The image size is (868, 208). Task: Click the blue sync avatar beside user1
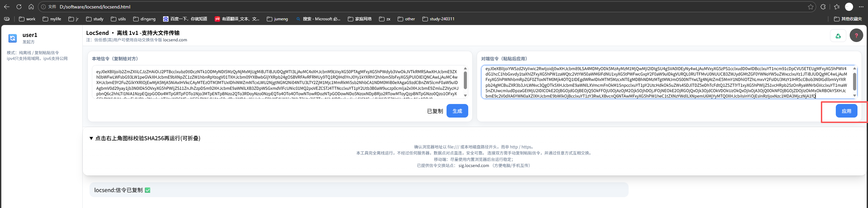coord(13,38)
